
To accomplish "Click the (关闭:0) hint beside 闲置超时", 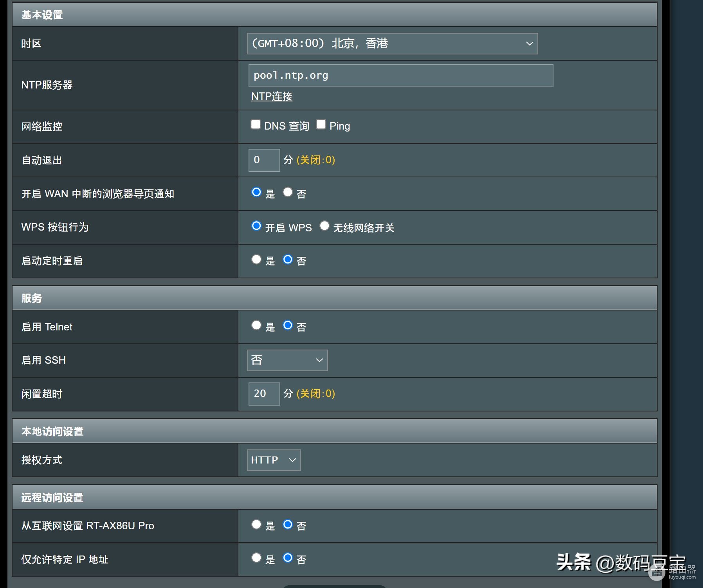I will pyautogui.click(x=316, y=393).
